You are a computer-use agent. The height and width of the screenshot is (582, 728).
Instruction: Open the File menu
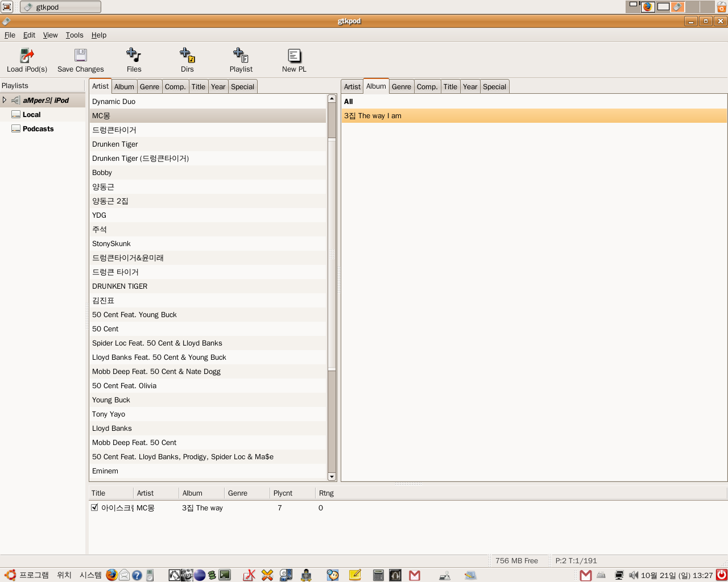tap(10, 35)
